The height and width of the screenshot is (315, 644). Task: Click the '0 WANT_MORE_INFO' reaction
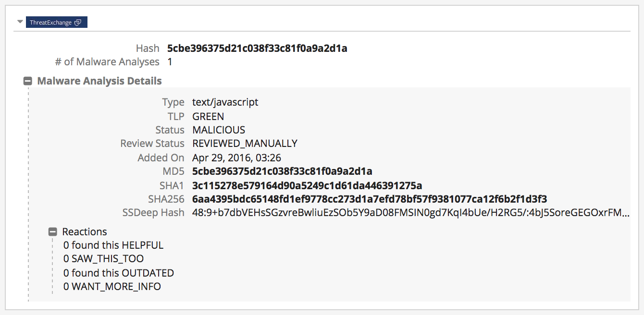coord(112,287)
